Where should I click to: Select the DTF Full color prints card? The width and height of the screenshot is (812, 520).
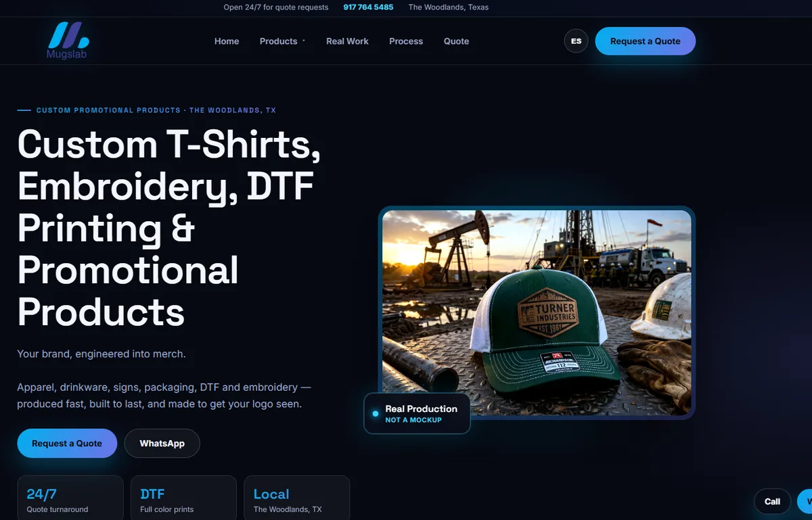point(183,498)
